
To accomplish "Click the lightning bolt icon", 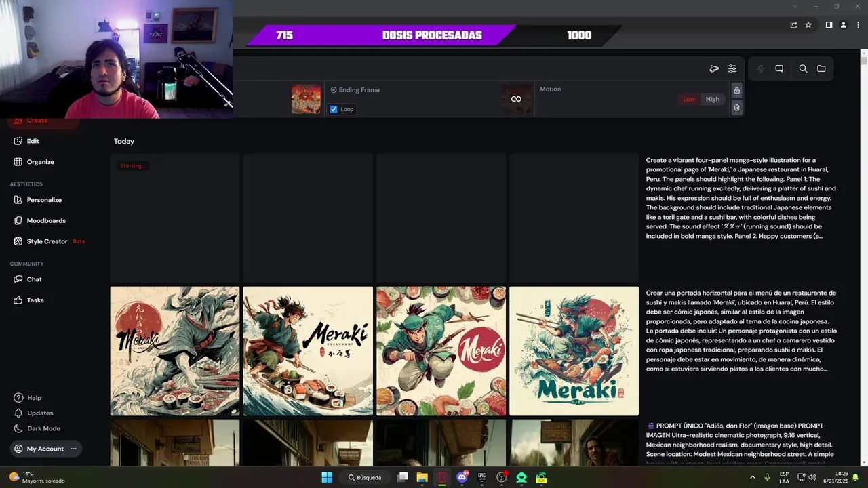I will coord(761,68).
